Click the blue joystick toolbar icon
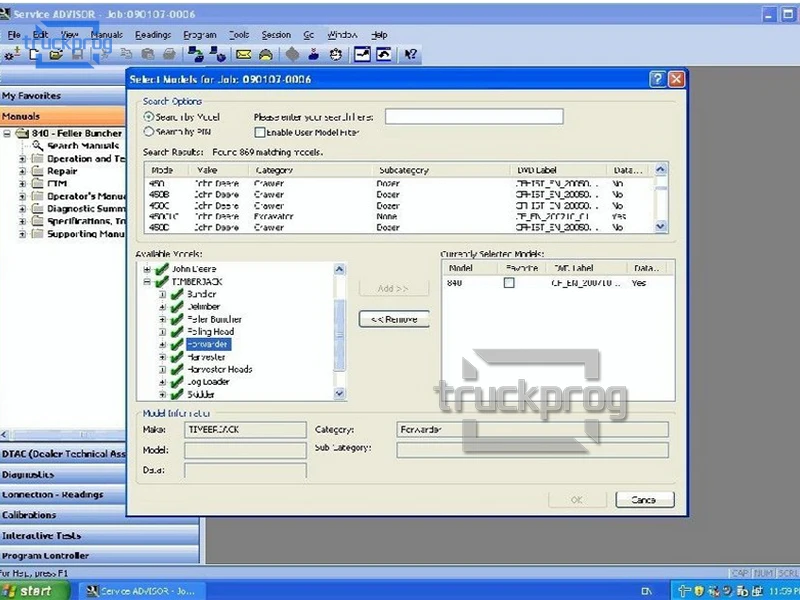 click(x=314, y=54)
